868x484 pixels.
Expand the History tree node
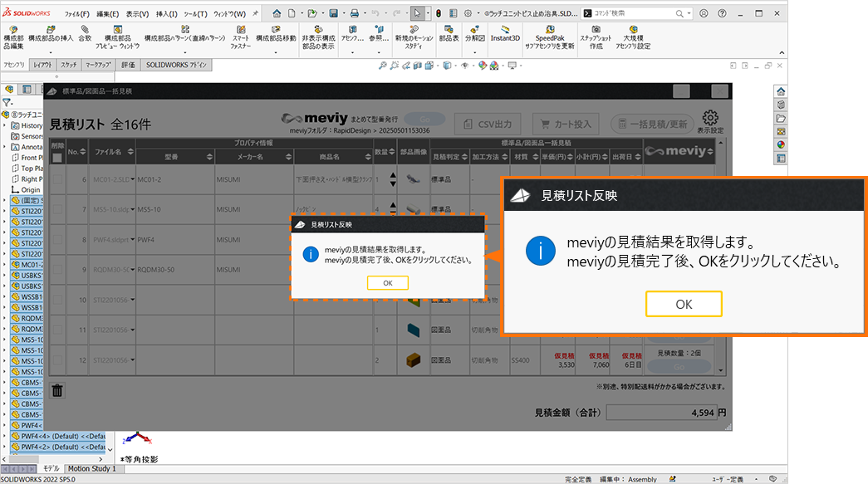[x=6, y=125]
